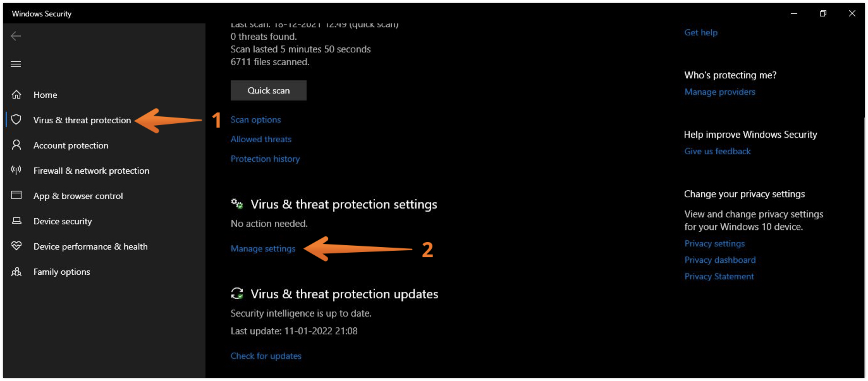This screenshot has height=381, width=868.
Task: Check for updates link
Action: coord(266,356)
